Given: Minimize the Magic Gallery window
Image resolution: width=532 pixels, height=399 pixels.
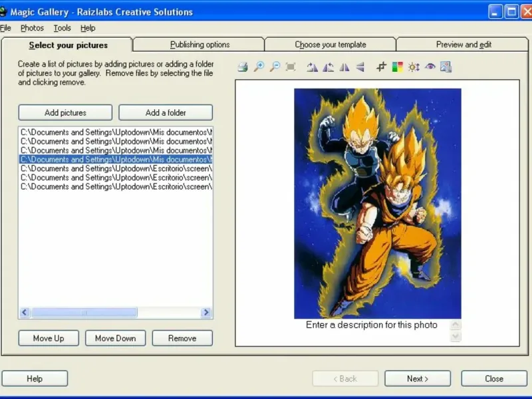Looking at the screenshot, I should coord(495,12).
